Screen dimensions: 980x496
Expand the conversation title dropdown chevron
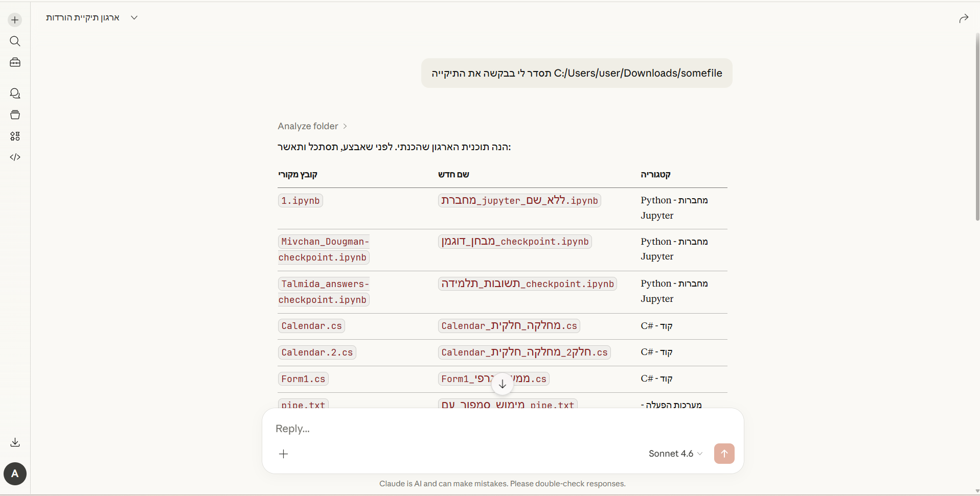(134, 17)
